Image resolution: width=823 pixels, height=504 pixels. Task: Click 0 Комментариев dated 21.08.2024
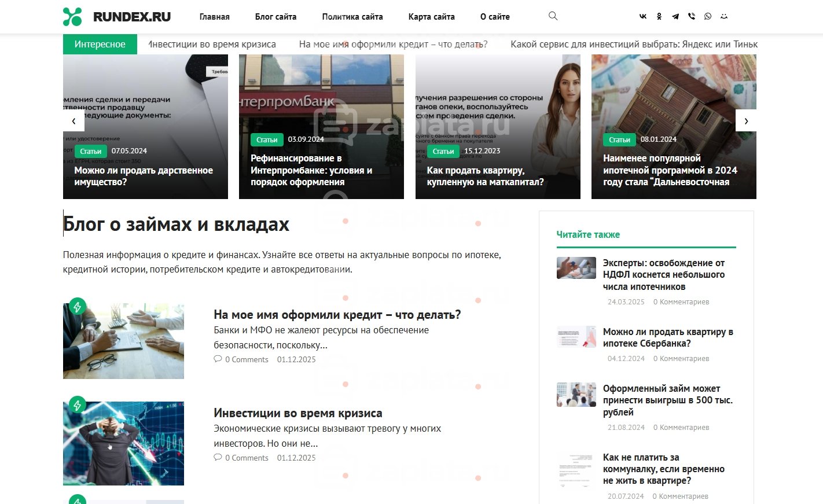point(681,428)
